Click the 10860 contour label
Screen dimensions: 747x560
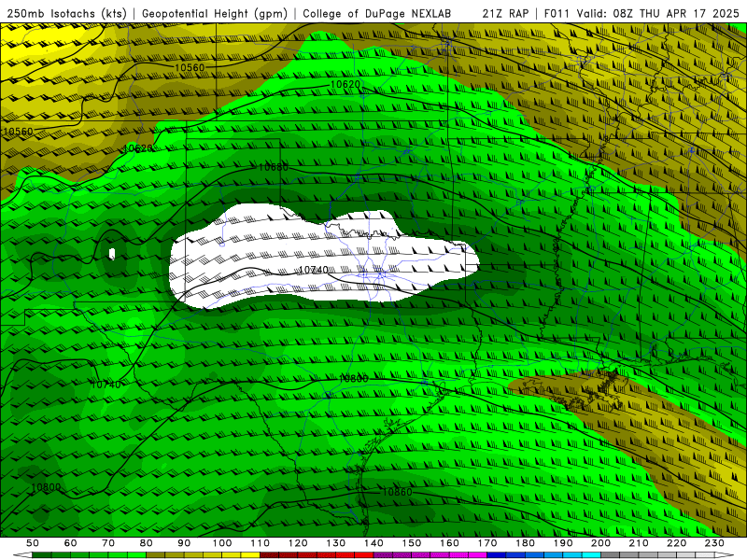(x=397, y=492)
